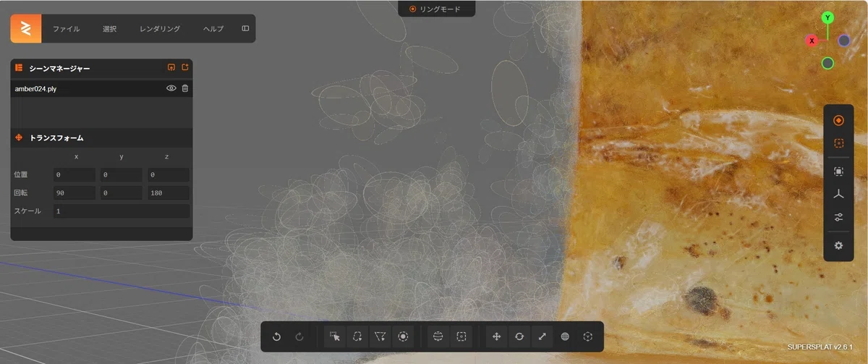This screenshot has width=868, height=364.
Task: Click the 位置 y input field
Action: [x=122, y=174]
